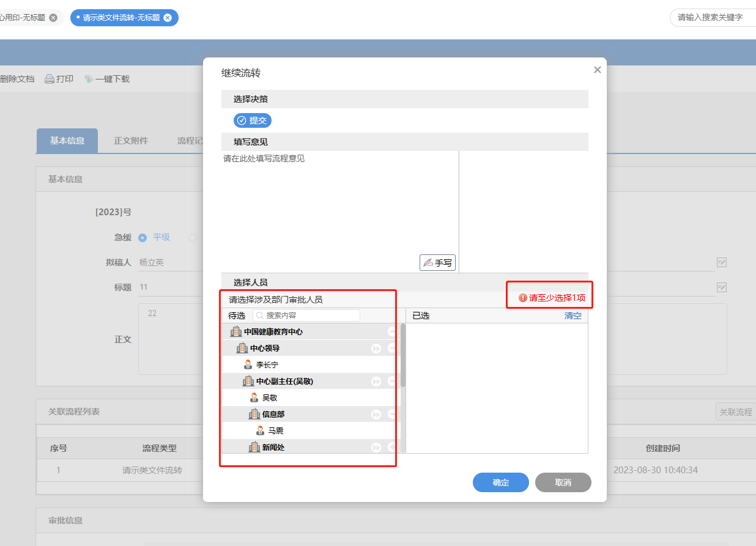Click the building icon beside 信息部
The image size is (756, 546).
tap(254, 414)
